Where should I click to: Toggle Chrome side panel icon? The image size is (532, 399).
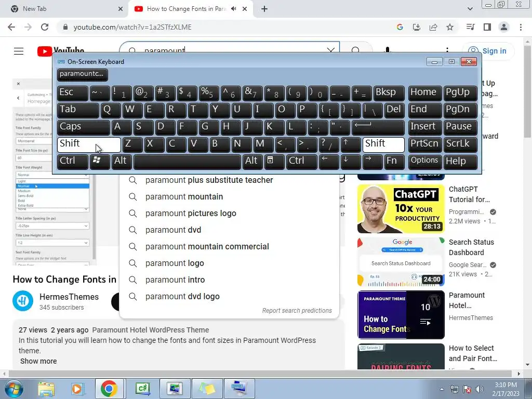[487, 27]
